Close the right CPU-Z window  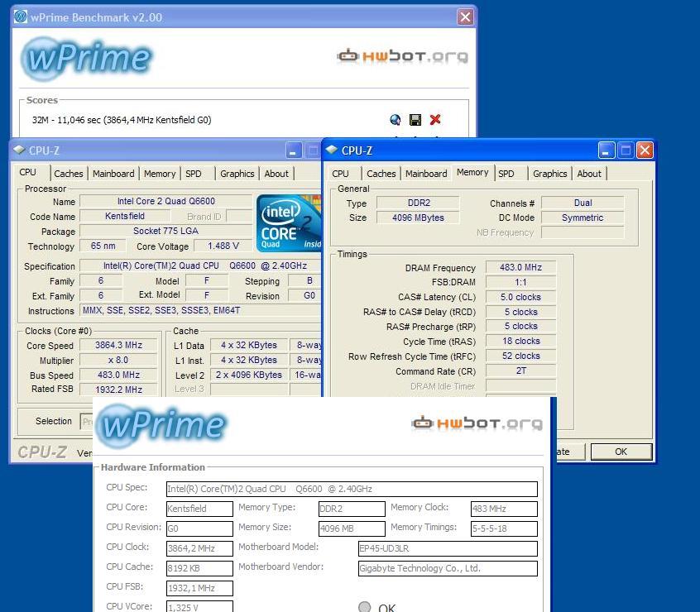tap(645, 151)
